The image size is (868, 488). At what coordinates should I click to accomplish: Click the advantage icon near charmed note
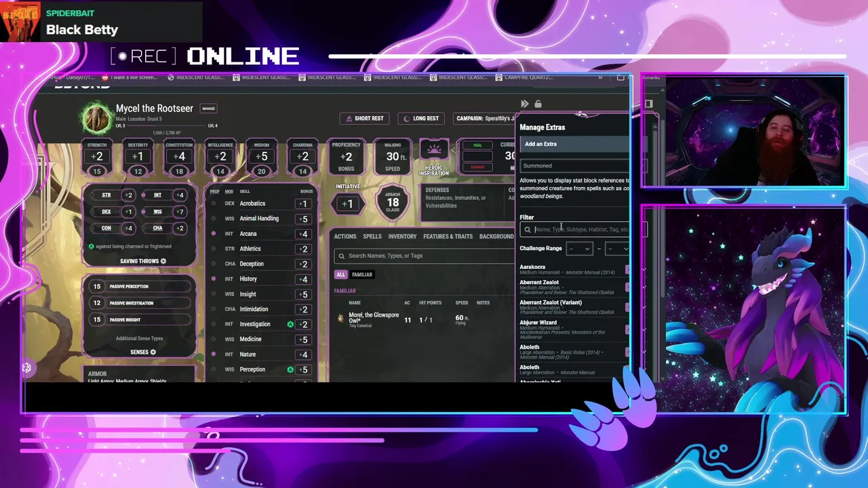[92, 247]
